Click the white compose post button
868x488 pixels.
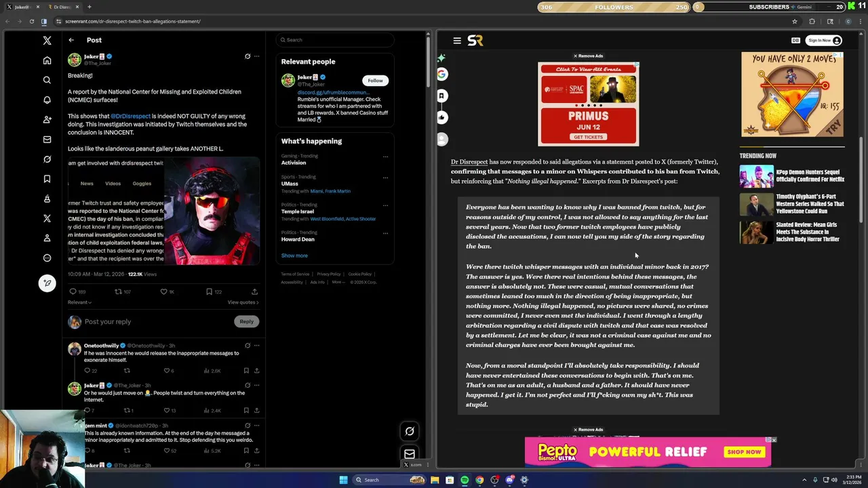click(x=47, y=283)
